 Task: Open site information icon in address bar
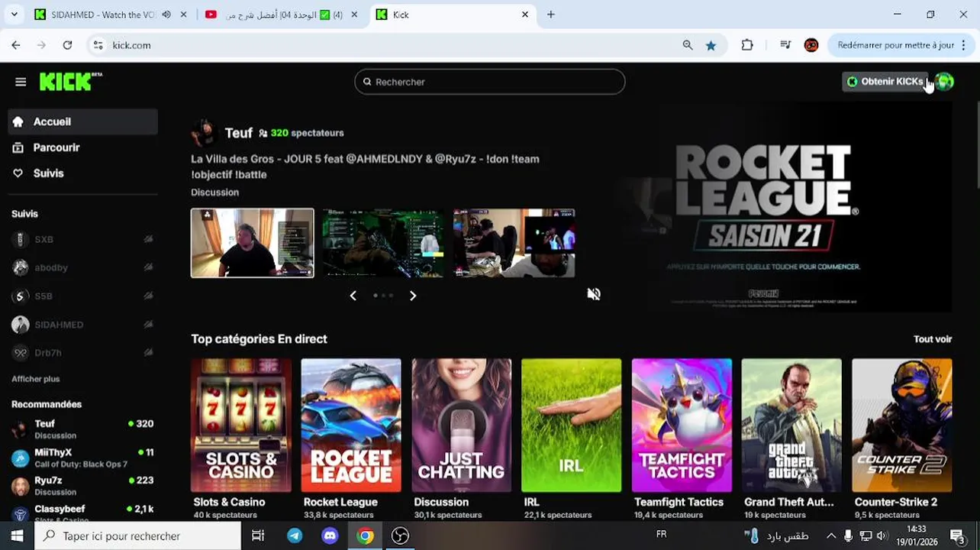coord(98,45)
